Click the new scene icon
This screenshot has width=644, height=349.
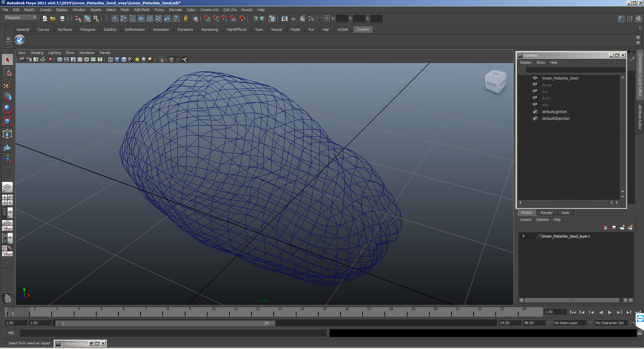coord(45,18)
